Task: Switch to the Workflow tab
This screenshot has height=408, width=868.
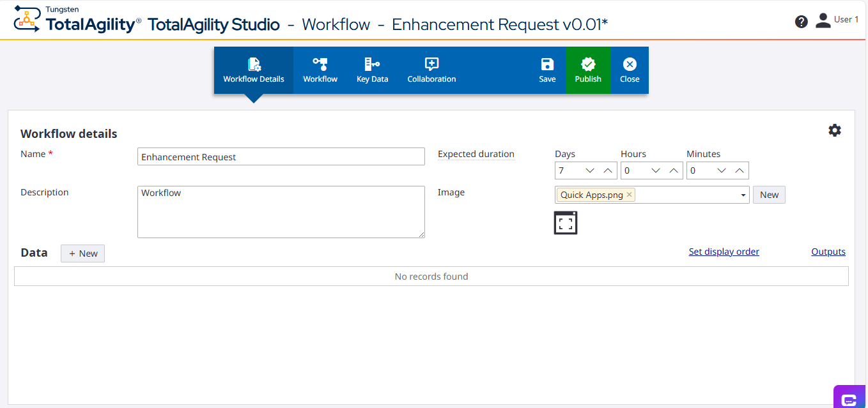Action: tap(320, 70)
